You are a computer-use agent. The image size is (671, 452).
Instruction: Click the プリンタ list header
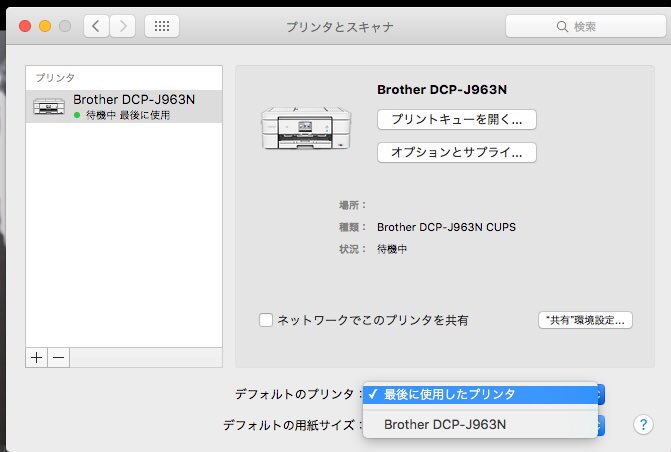pyautogui.click(x=55, y=77)
